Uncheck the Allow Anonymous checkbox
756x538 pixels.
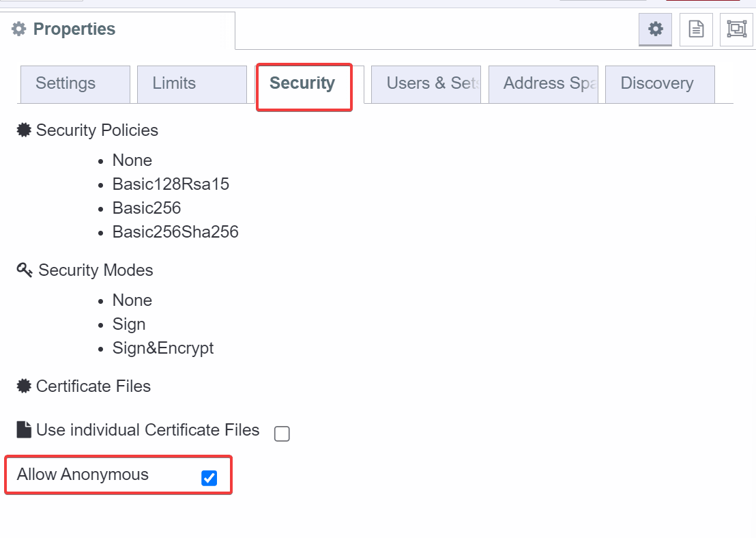[209, 477]
